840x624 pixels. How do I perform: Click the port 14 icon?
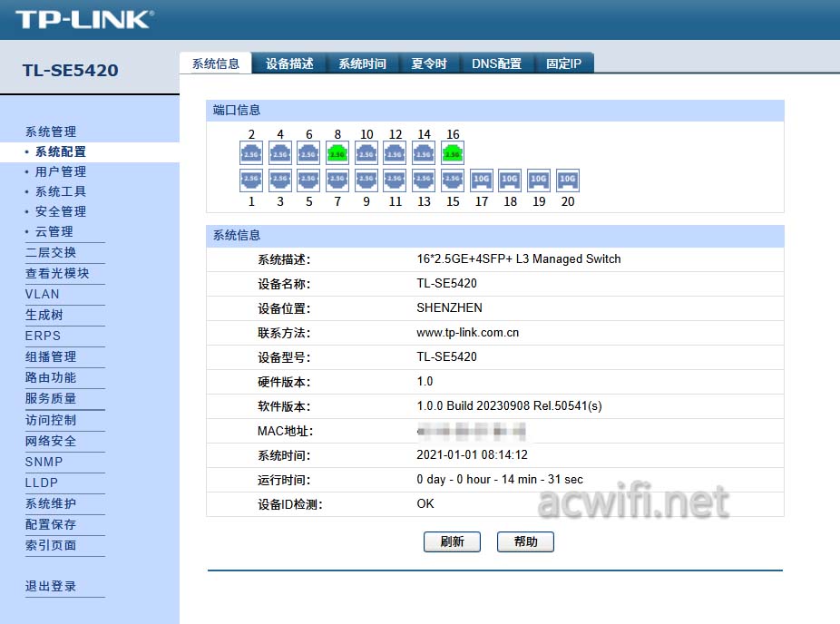pyautogui.click(x=424, y=153)
